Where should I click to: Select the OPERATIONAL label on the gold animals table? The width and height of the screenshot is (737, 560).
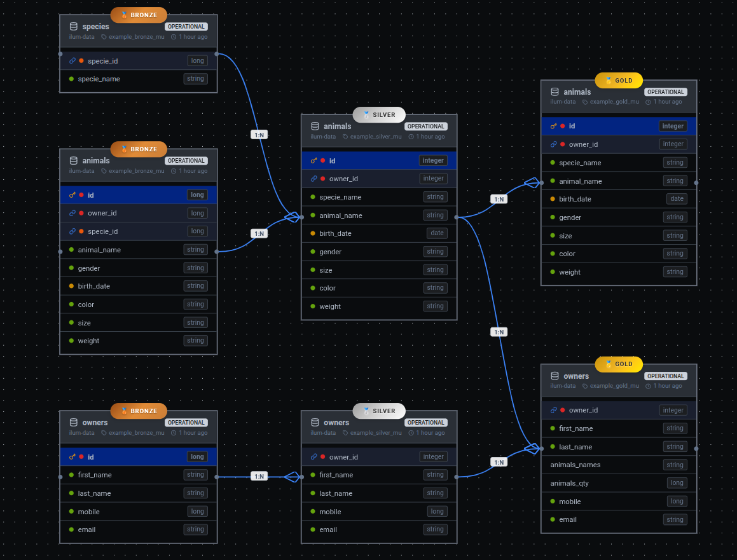[x=665, y=92]
